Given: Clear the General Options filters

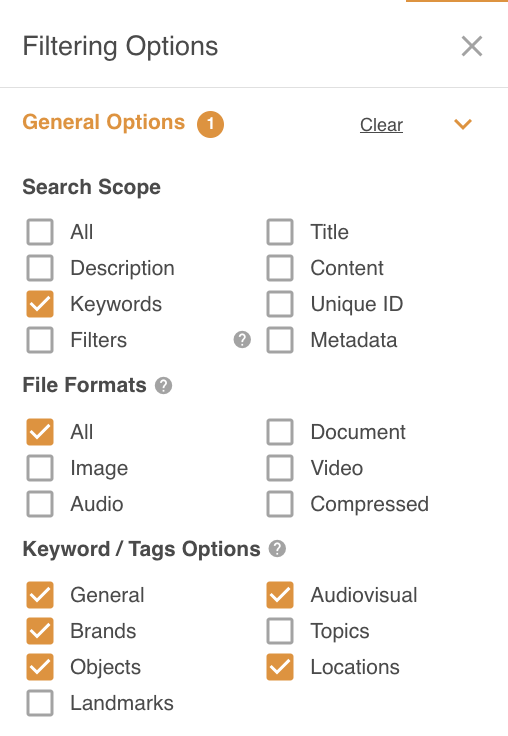Looking at the screenshot, I should pyautogui.click(x=381, y=125).
